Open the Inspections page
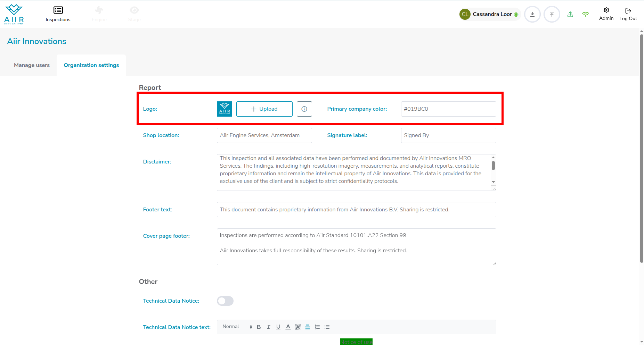This screenshot has width=644, height=345. coord(58,14)
